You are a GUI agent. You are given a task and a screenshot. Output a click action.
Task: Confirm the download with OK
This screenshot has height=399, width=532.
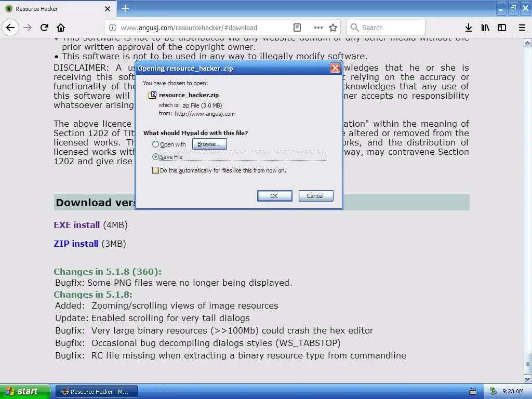pos(274,196)
